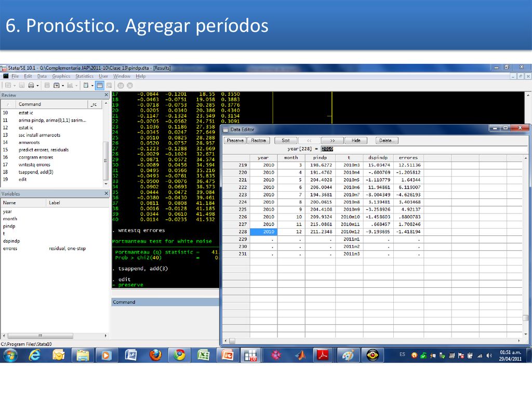
Task: Click the Go (clear more) toolbar icon
Action: click(121, 86)
